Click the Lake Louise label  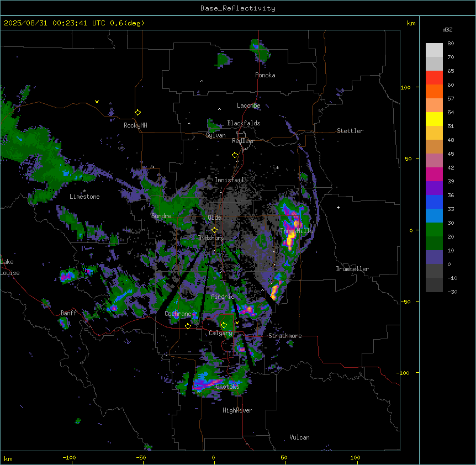pos(10,267)
